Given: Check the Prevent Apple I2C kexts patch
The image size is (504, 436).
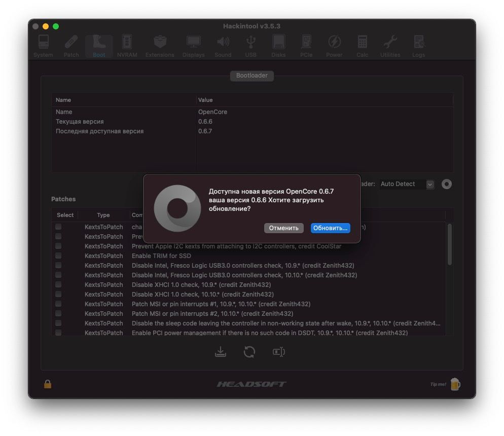Looking at the screenshot, I should [x=58, y=246].
